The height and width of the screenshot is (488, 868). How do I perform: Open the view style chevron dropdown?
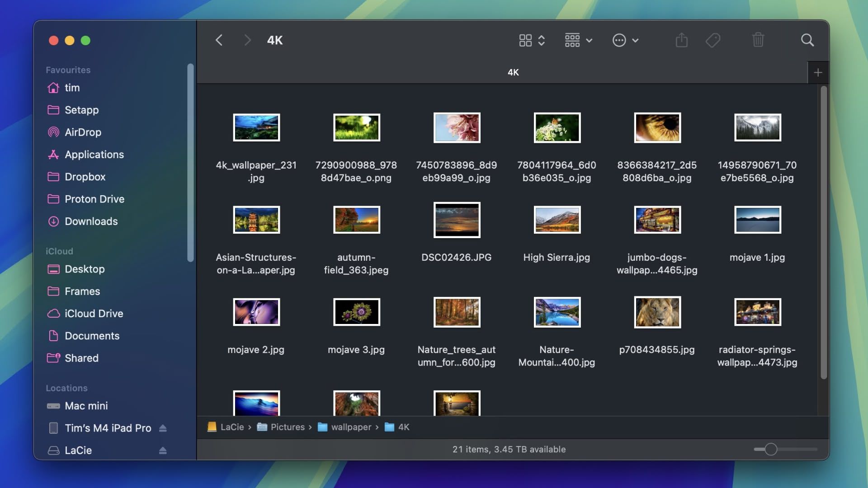tap(541, 40)
